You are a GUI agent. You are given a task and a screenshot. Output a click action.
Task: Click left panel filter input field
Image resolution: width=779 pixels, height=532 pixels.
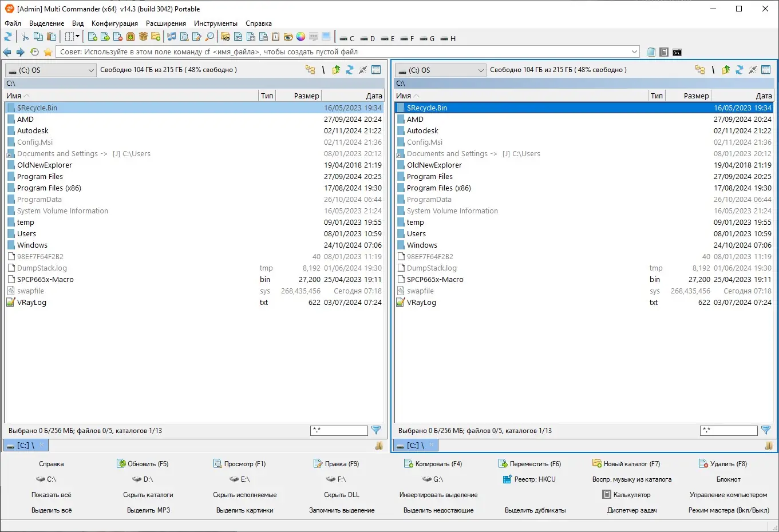point(339,430)
